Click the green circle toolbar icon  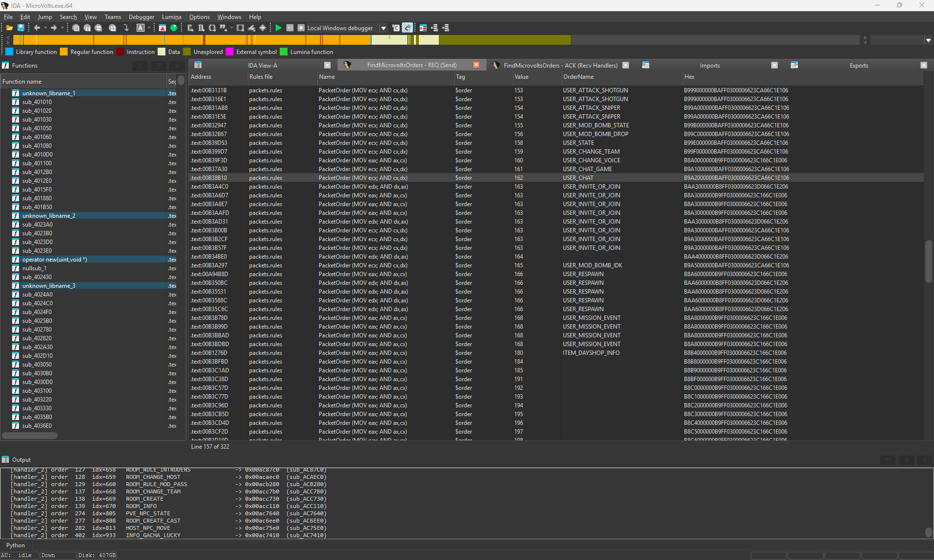174,28
